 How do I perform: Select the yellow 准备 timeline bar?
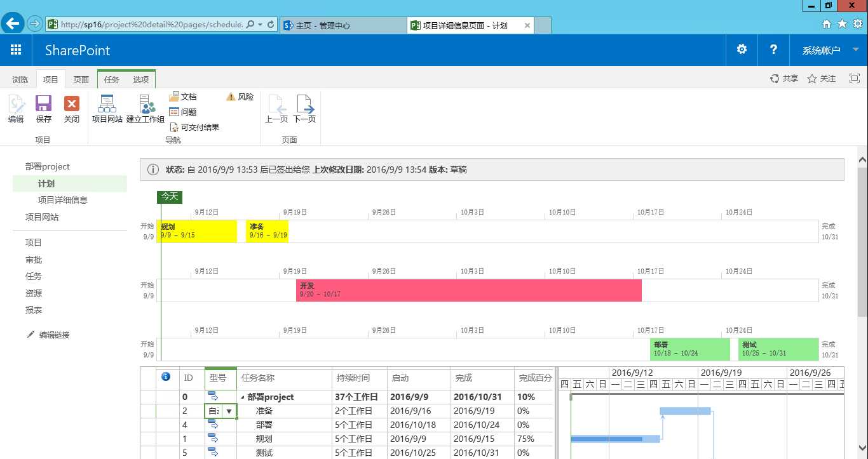[267, 231]
